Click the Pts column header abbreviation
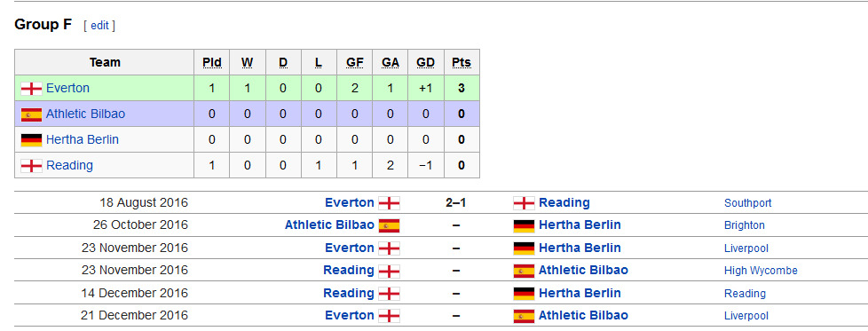The height and width of the screenshot is (331, 868). 462,62
